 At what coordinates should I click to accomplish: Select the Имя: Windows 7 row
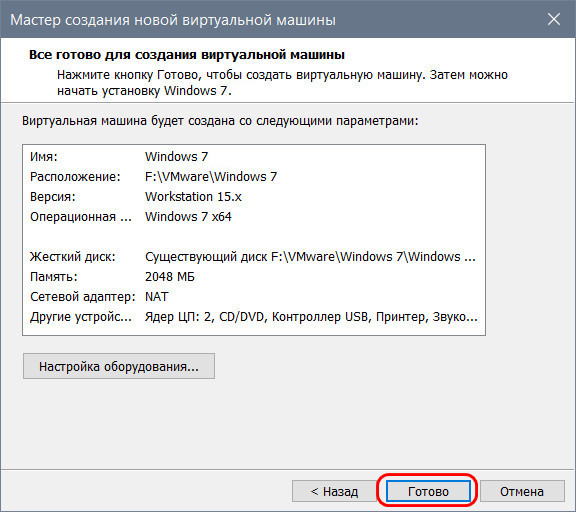[254, 157]
